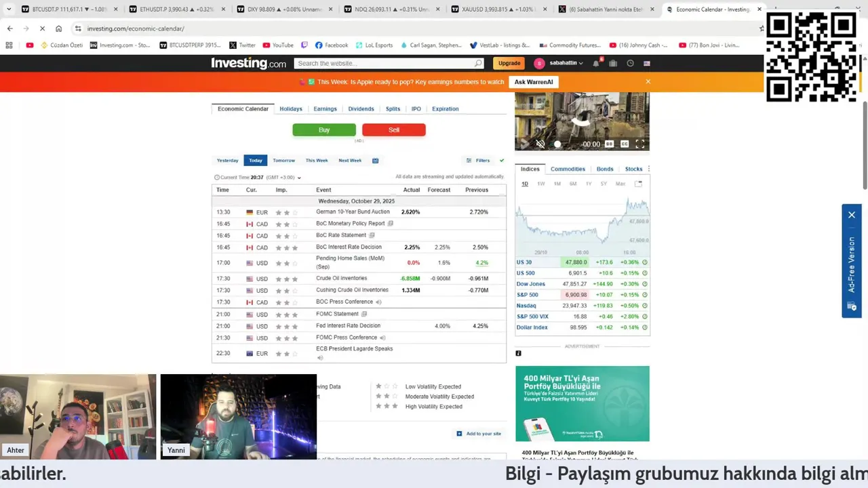Switch to the Holidays tab
Screen dimensions: 868x488
tap(291, 108)
